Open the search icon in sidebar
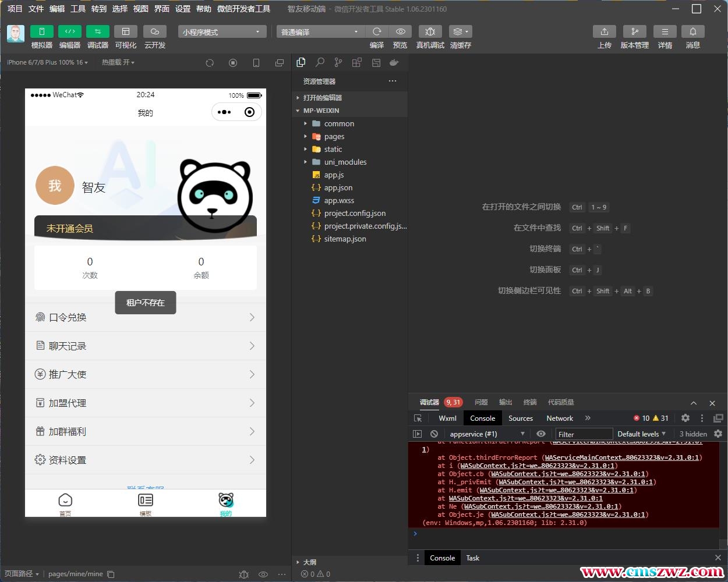 pos(320,62)
